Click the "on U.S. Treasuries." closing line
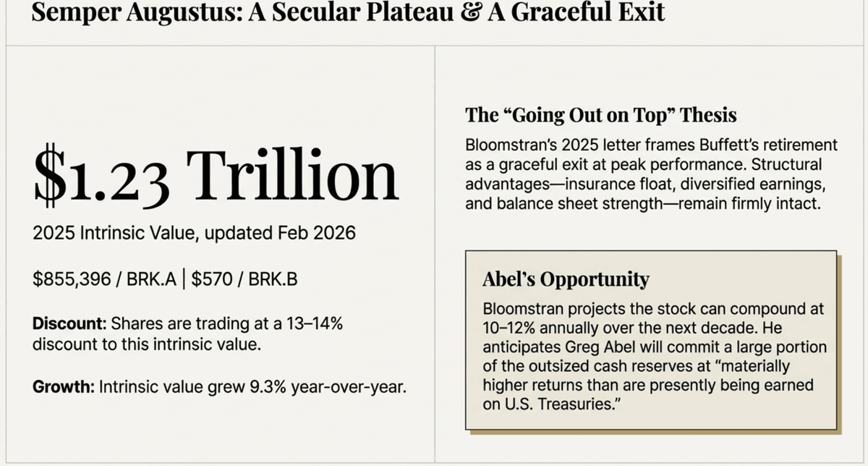The image size is (868, 466). 549,404
